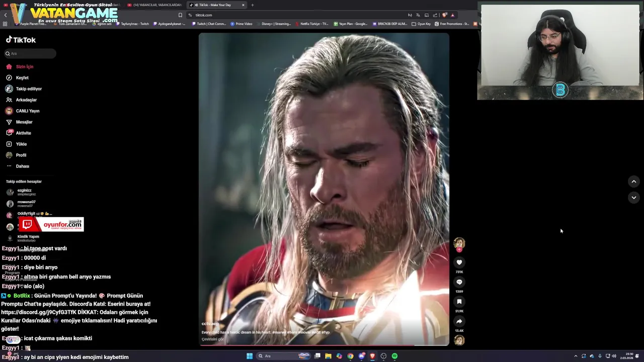The image size is (644, 362).
Task: Open the volume control in system tray
Action: (614, 356)
